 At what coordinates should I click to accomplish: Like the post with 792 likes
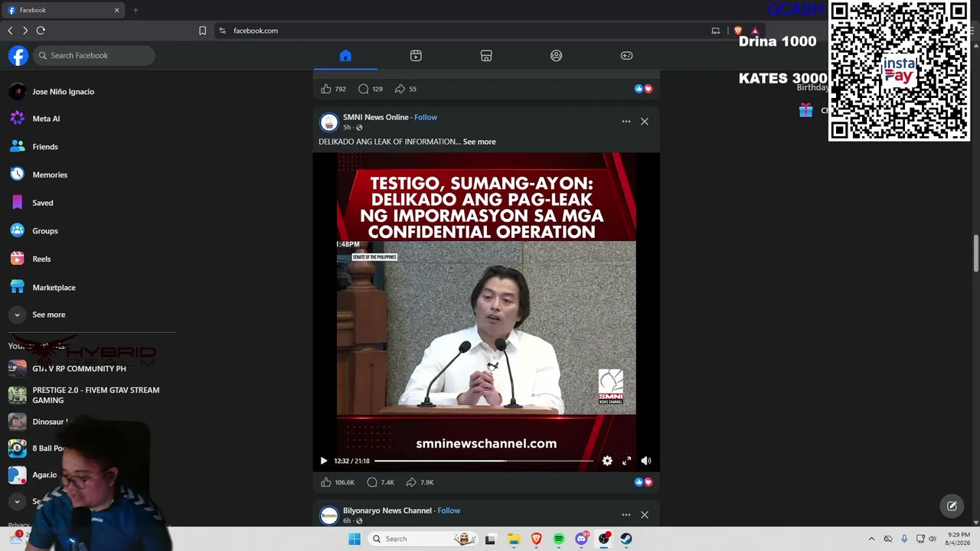(326, 89)
